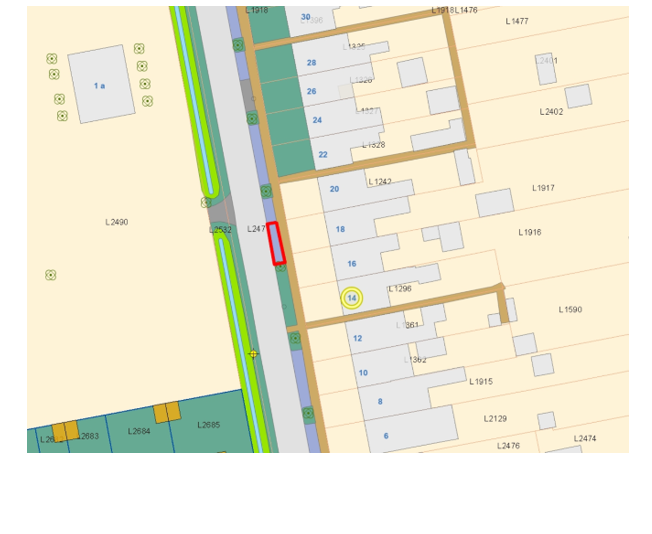
Task: Select parcel label L1916
Action: tap(529, 232)
